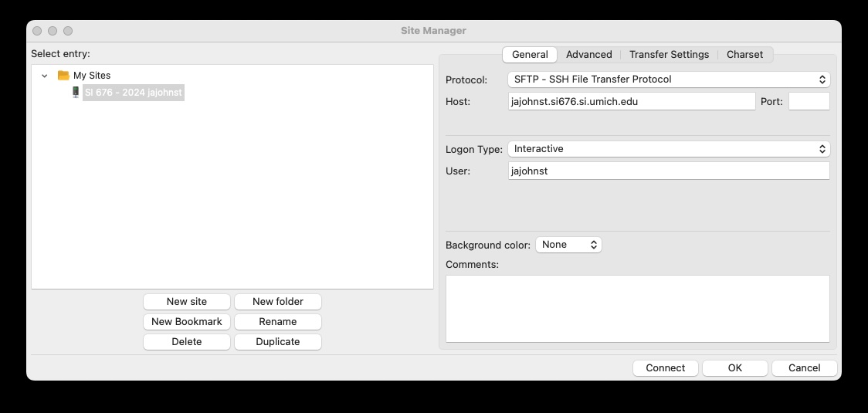Switch to the Transfer Settings tab
The height and width of the screenshot is (413, 868).
669,55
